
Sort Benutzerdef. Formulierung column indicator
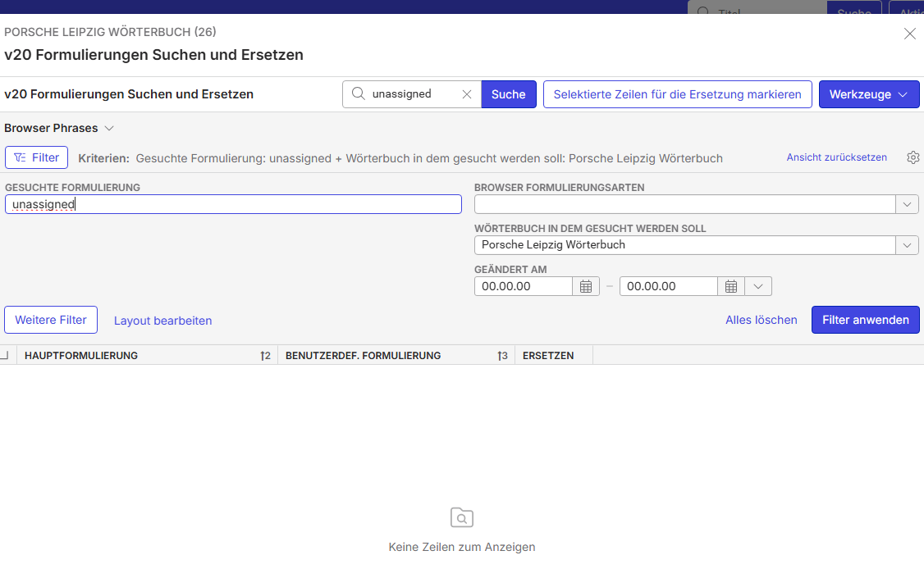coord(502,356)
